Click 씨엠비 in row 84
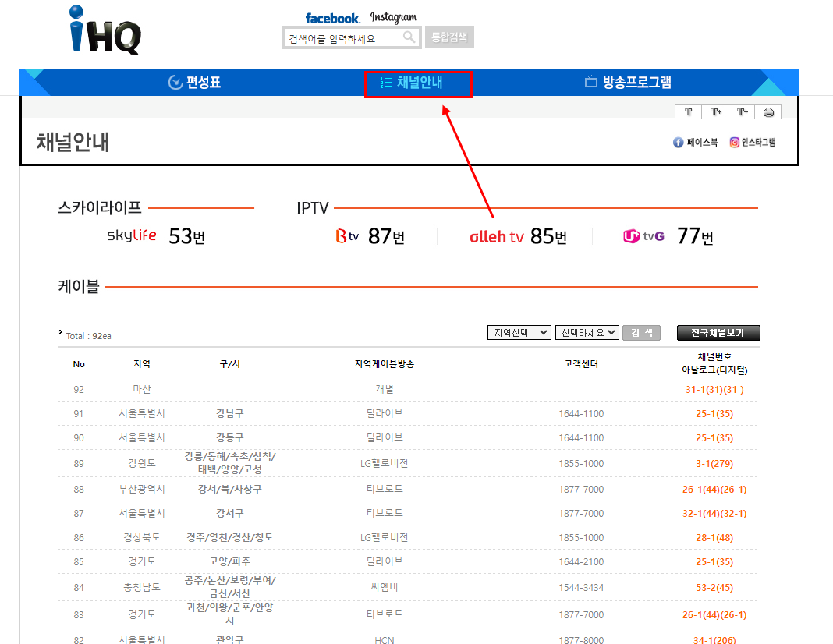 point(385,587)
